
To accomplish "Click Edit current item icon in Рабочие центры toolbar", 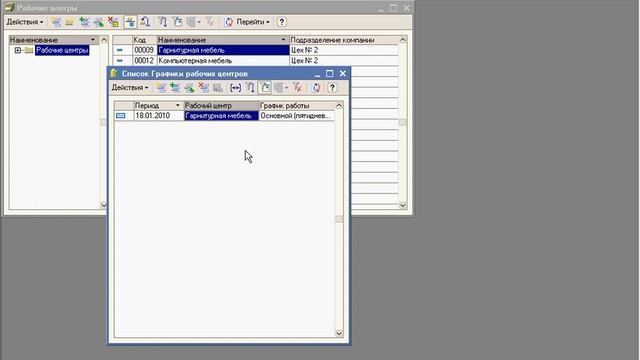I will coord(99,22).
